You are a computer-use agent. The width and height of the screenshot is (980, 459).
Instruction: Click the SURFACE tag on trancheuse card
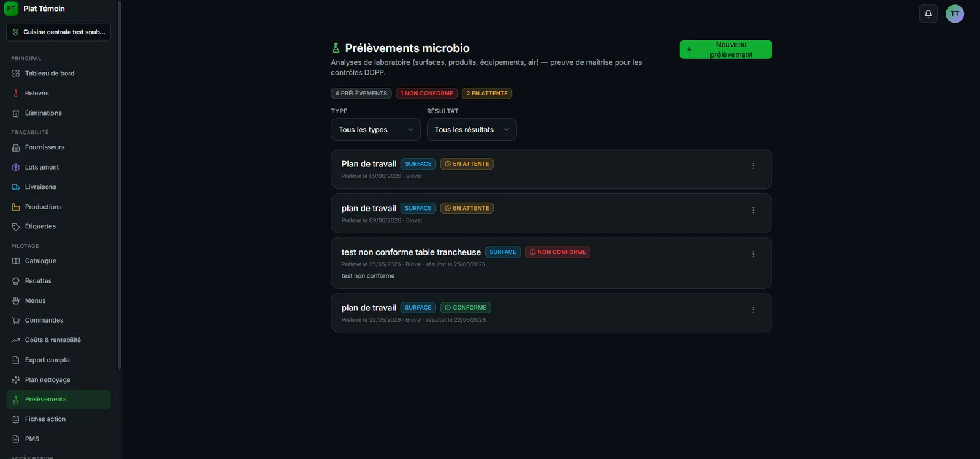(503, 252)
